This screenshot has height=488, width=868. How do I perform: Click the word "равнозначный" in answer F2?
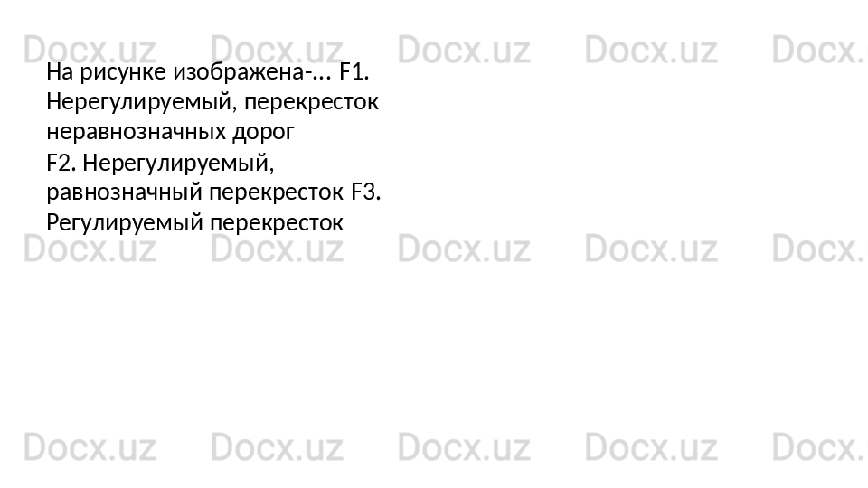(x=124, y=192)
